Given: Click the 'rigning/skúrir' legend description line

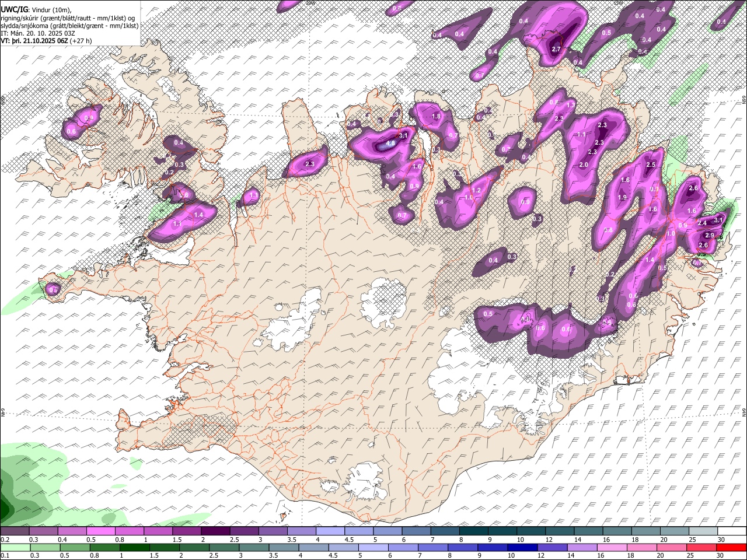Looking at the screenshot, I should 69,18.
